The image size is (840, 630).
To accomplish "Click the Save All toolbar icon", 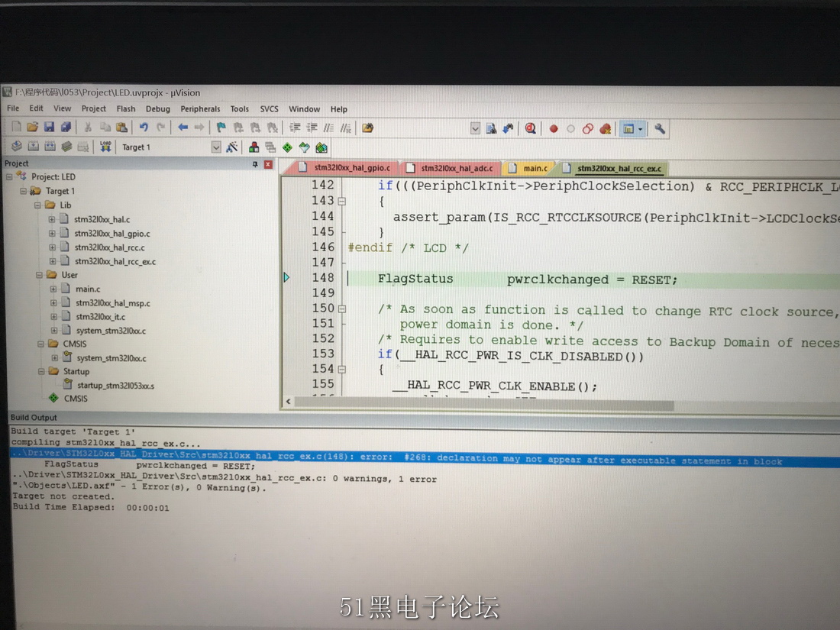I will (66, 127).
